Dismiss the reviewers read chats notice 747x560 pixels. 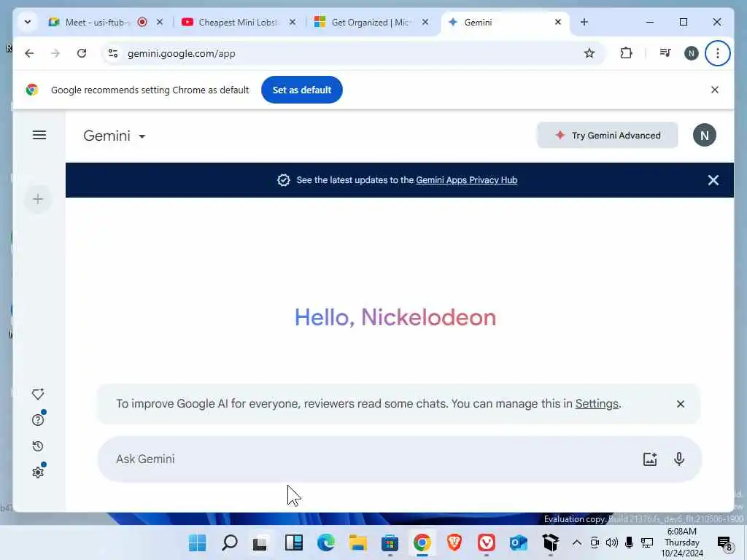click(681, 404)
